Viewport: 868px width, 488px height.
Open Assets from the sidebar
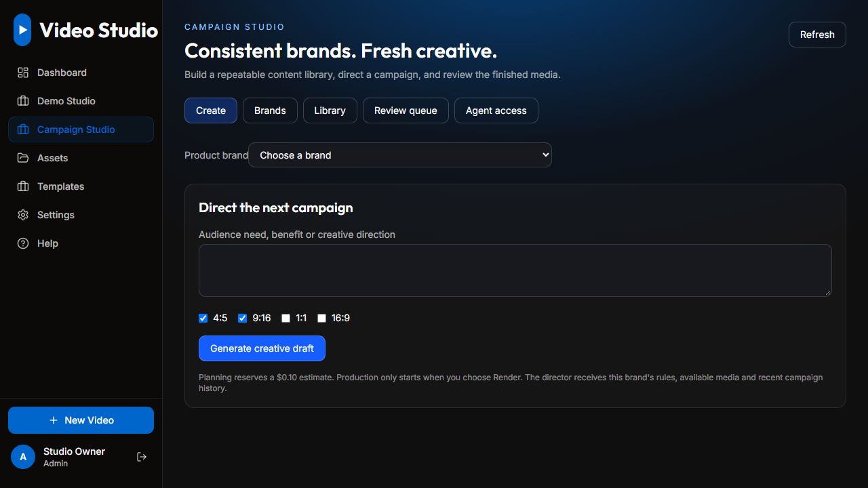81,158
